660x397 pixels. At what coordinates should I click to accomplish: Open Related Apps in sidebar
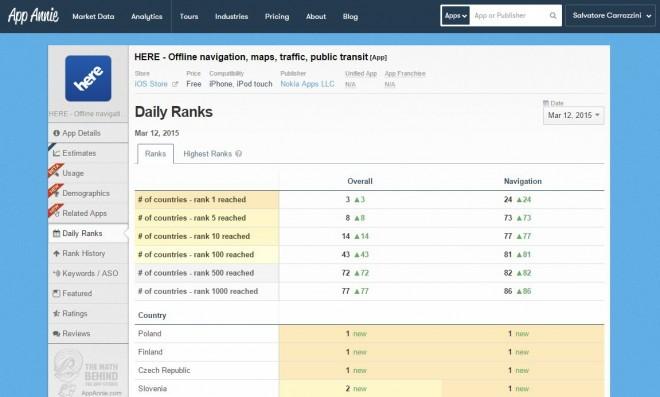[x=88, y=213]
